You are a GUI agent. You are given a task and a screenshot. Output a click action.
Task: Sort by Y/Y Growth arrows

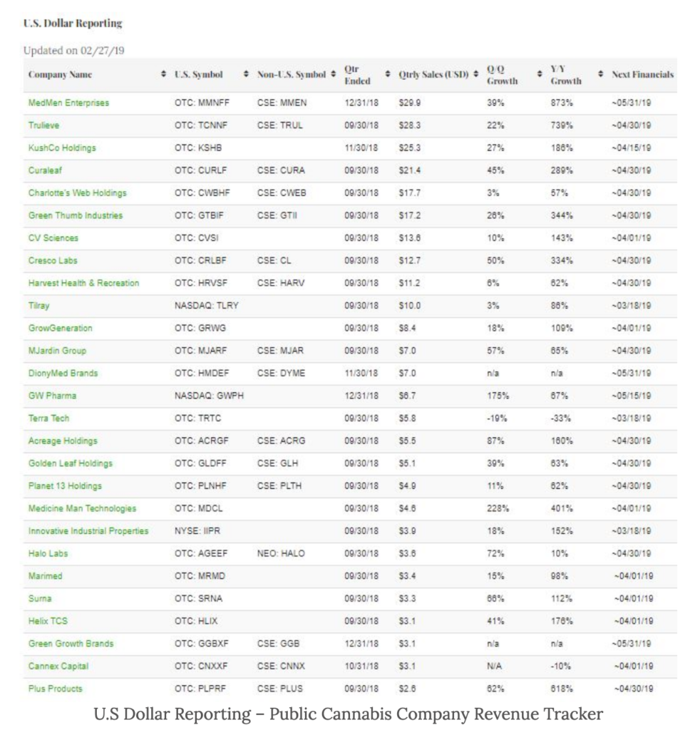point(601,74)
